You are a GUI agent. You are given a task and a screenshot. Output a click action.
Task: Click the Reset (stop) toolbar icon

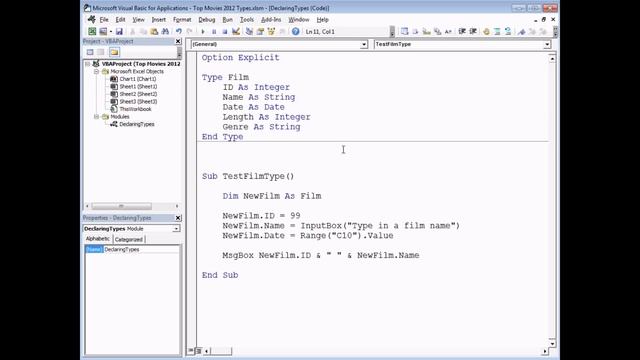point(224,31)
